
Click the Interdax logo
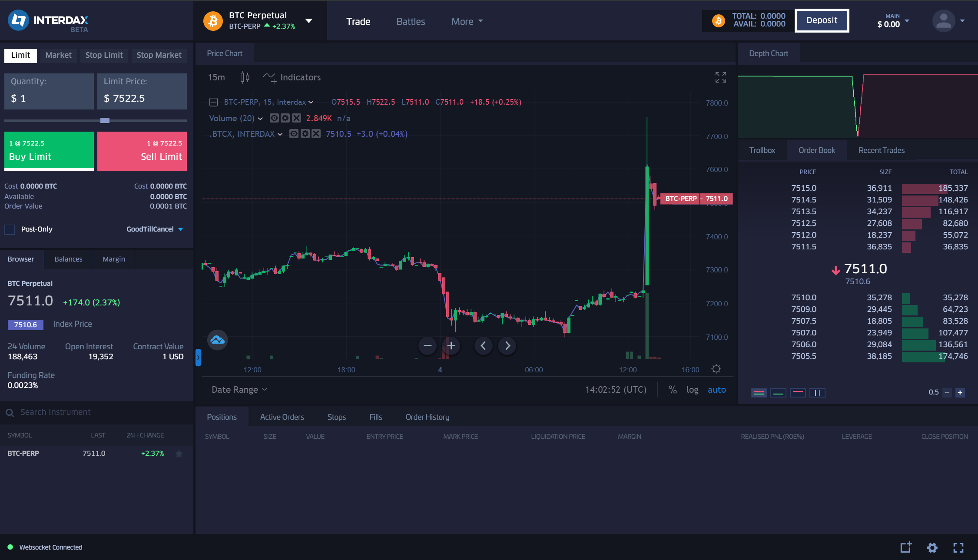tap(48, 21)
